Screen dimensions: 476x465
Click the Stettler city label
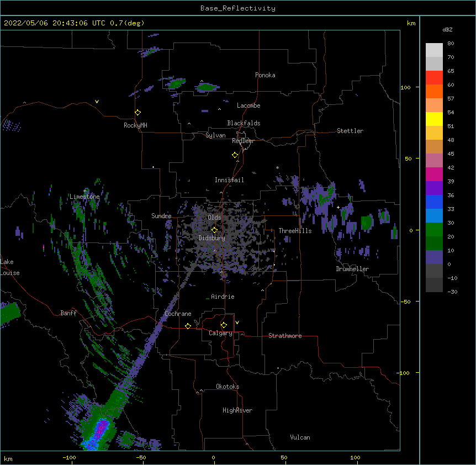point(350,131)
